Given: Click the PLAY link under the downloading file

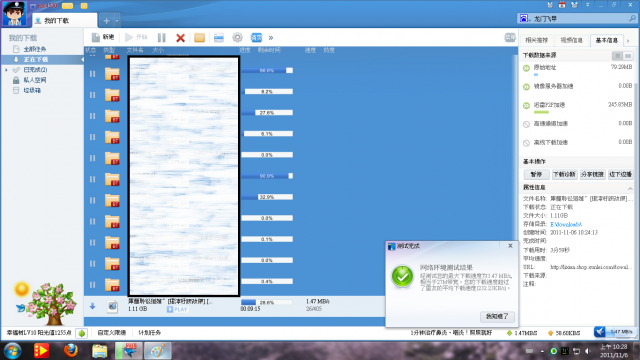Looking at the screenshot, I should coord(177,310).
